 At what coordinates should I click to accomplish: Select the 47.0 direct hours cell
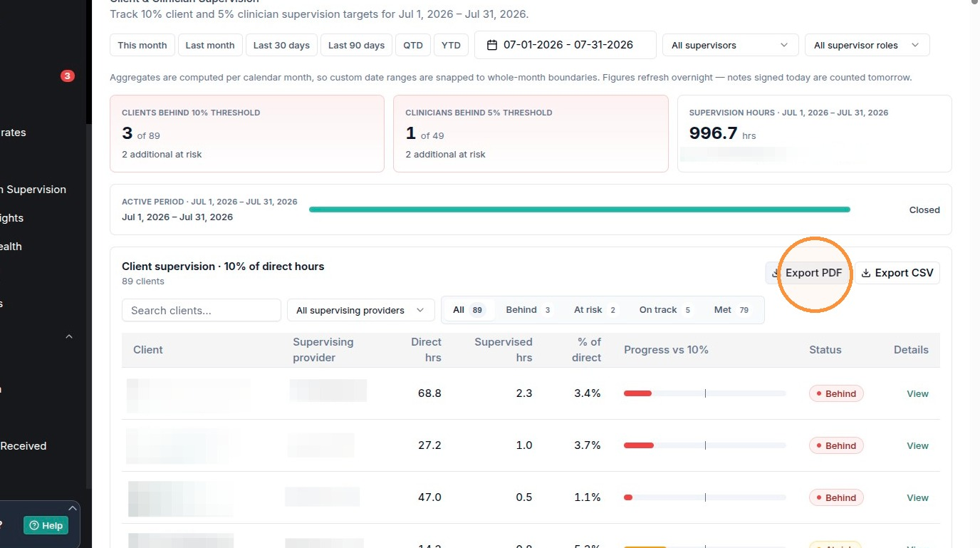[429, 497]
